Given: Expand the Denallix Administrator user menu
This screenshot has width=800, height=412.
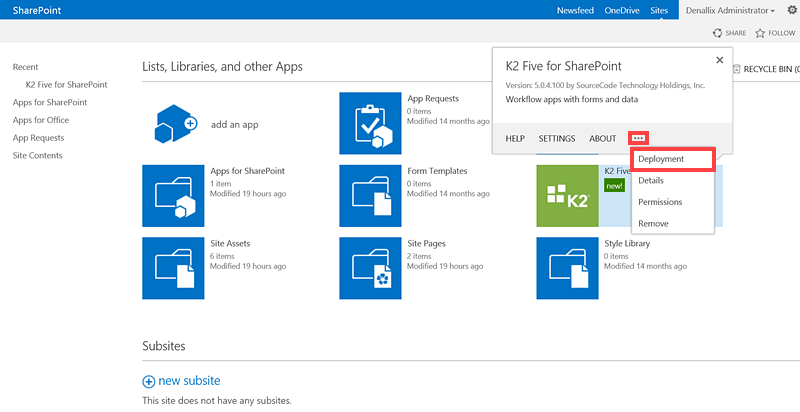Looking at the screenshot, I should pyautogui.click(x=730, y=10).
